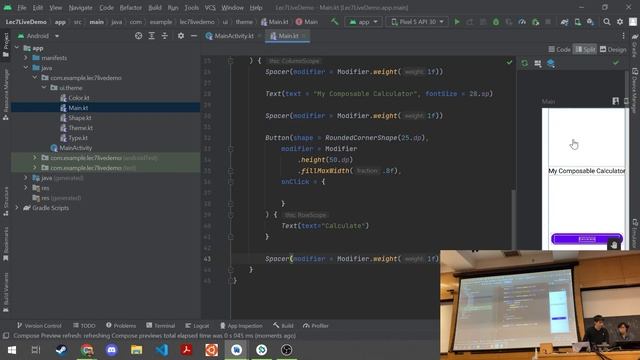Open the Profiler tool window

[316, 325]
